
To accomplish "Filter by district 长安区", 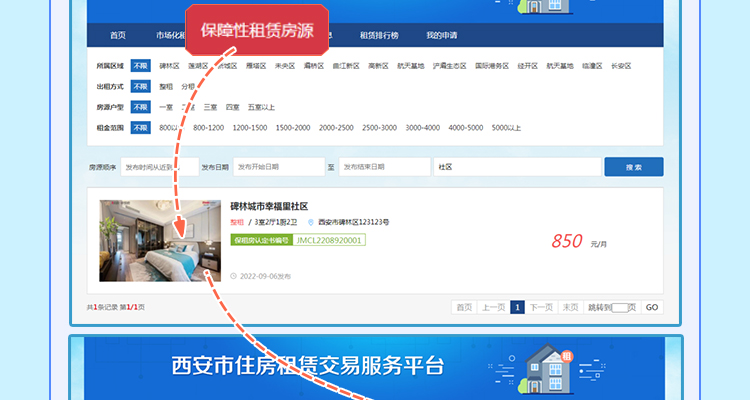I will pos(621,66).
